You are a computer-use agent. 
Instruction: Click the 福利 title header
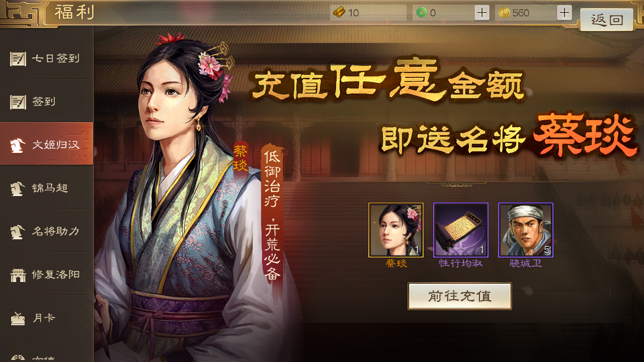coord(74,12)
